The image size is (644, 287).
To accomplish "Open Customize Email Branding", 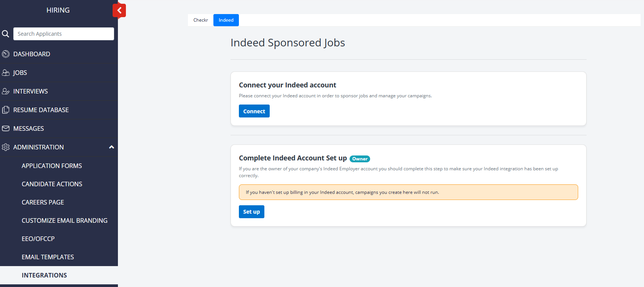I will pyautogui.click(x=64, y=220).
